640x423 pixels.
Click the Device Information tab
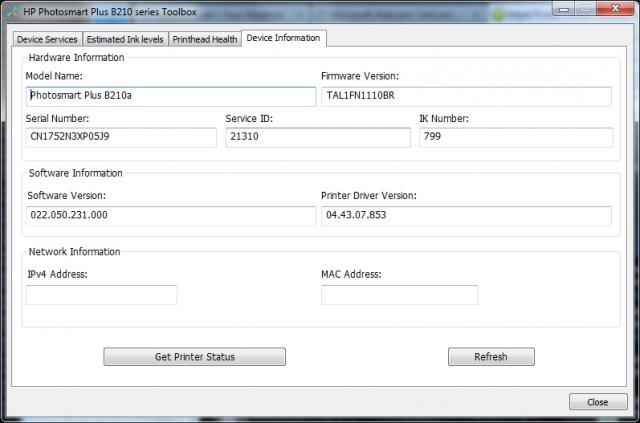click(x=284, y=38)
